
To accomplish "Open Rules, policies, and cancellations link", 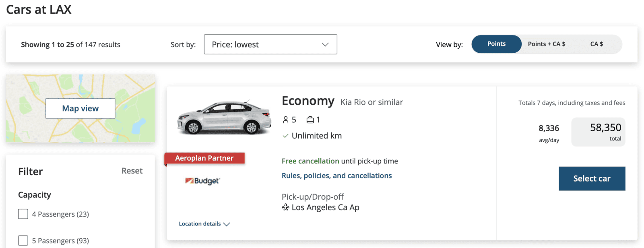I will click(336, 176).
